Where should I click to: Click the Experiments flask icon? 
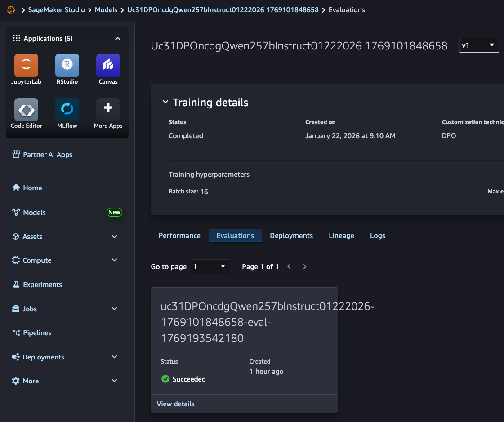point(16,284)
